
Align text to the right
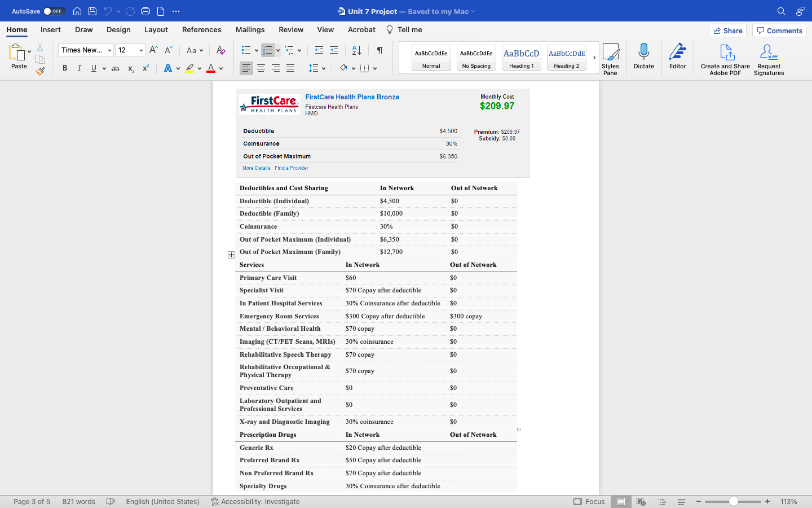click(x=276, y=68)
